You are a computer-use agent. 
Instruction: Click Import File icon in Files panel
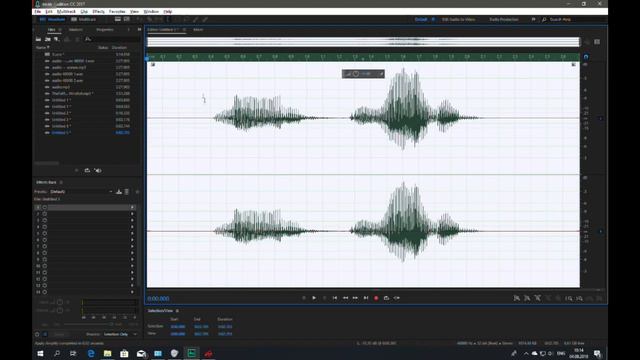pos(48,39)
